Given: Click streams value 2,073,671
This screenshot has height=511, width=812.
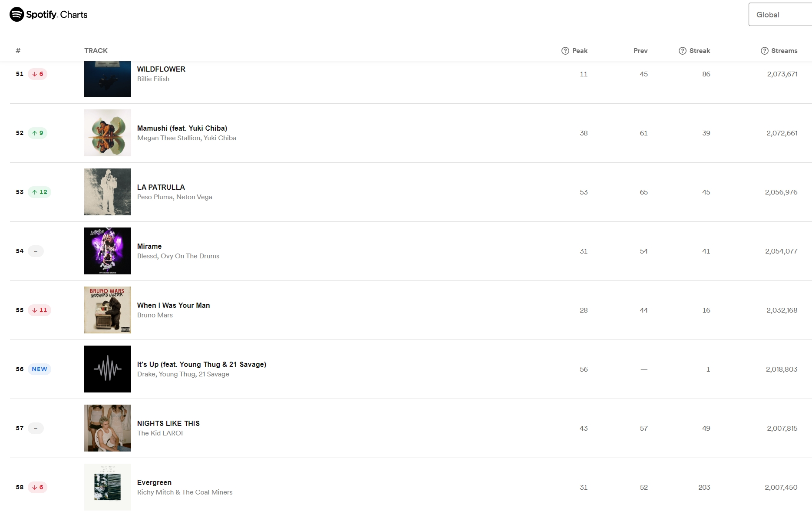Looking at the screenshot, I should [x=782, y=74].
